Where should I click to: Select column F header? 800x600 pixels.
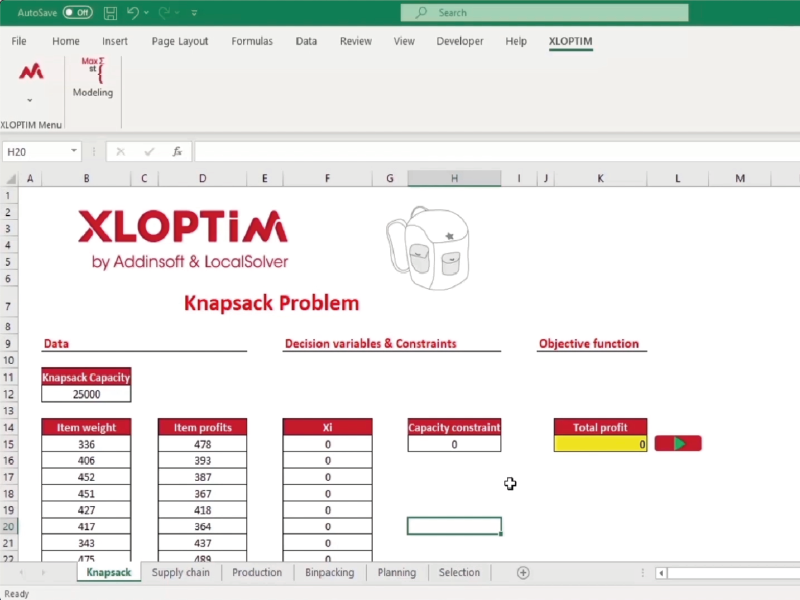pyautogui.click(x=327, y=179)
